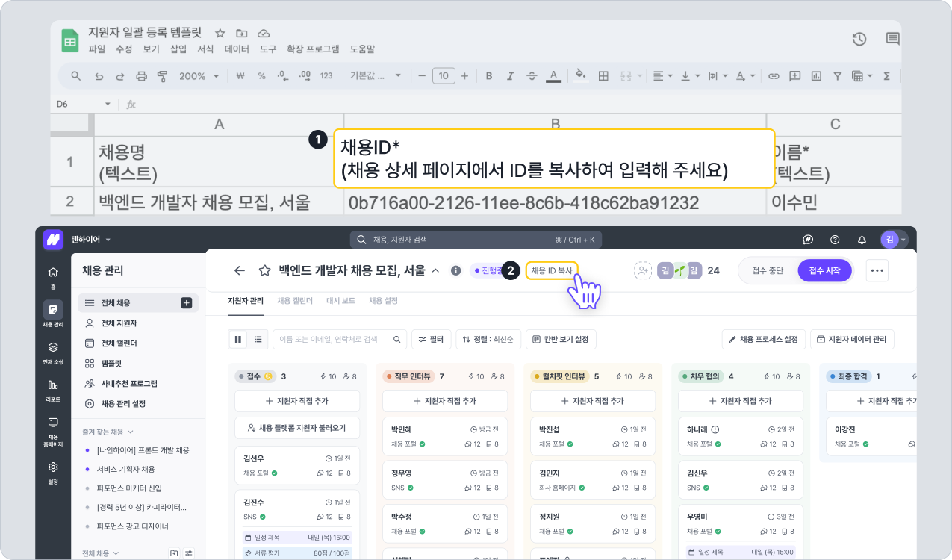
Task: Open the 200% zoom dropdown
Action: coord(199,76)
